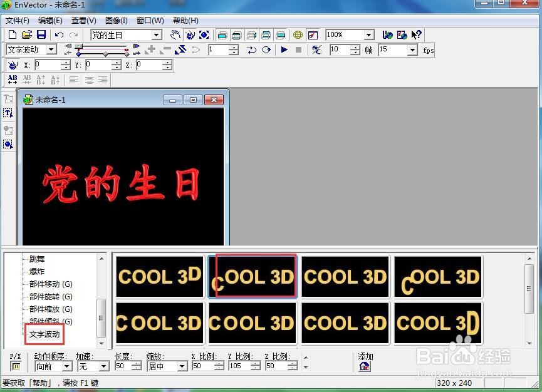Select 部件旋转 (G) effect
The width and height of the screenshot is (542, 392).
[x=51, y=296]
